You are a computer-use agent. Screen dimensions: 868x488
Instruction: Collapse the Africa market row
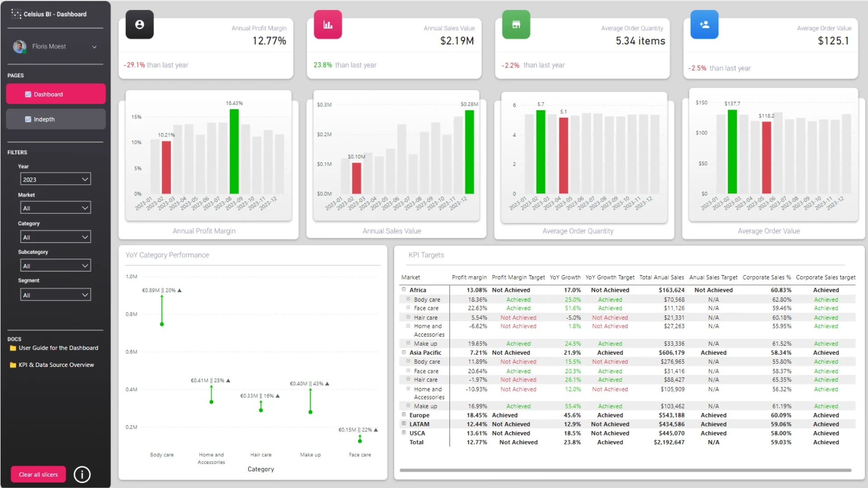pos(404,290)
